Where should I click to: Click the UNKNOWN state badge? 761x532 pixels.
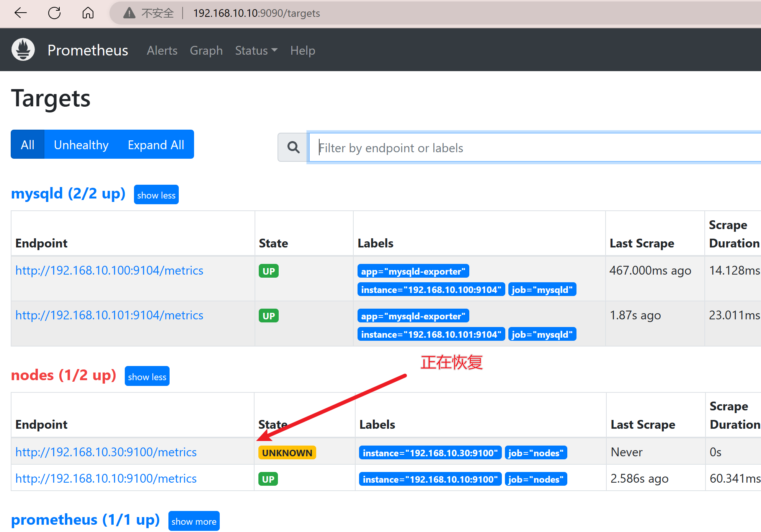click(287, 453)
